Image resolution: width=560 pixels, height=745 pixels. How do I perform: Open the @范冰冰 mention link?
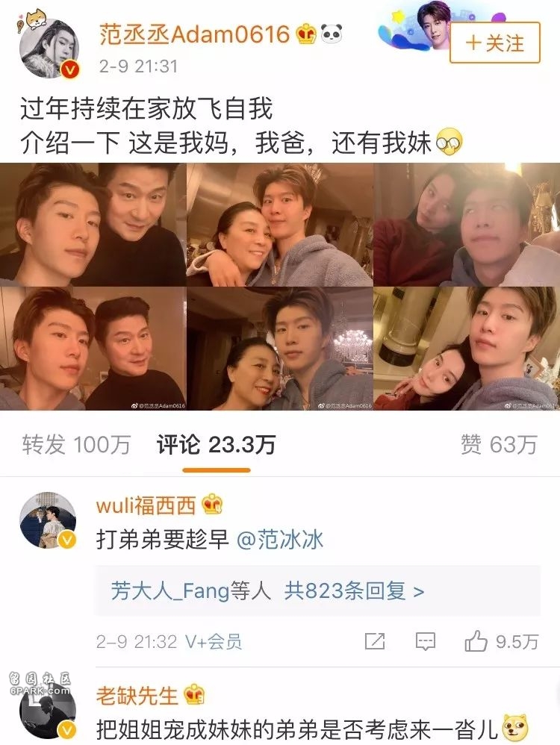(x=280, y=540)
